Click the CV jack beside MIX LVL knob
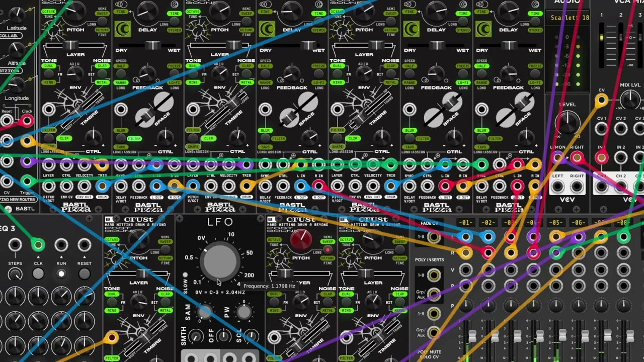This screenshot has width=644, height=362. 601,101
